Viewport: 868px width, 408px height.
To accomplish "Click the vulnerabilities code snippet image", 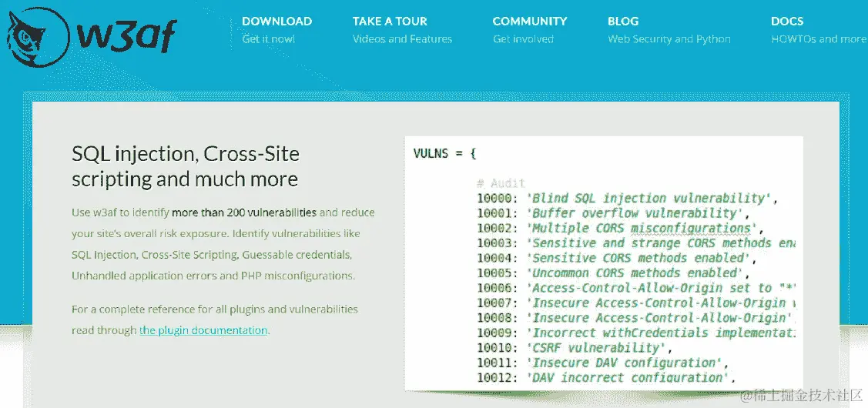I will point(604,263).
